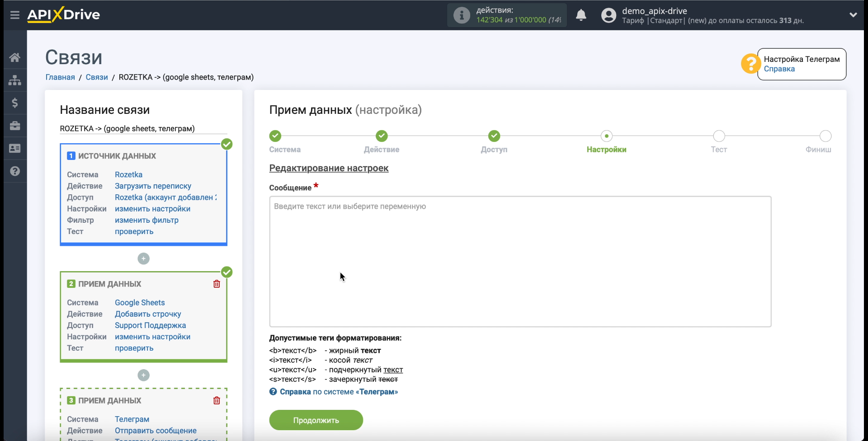Open the hamburger menu icon
The image size is (868, 441).
15,15
